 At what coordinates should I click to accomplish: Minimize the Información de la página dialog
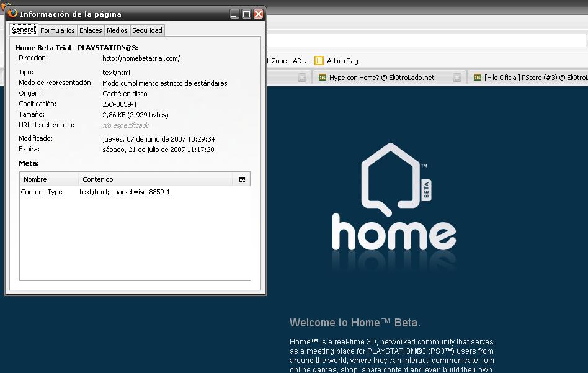click(x=234, y=14)
